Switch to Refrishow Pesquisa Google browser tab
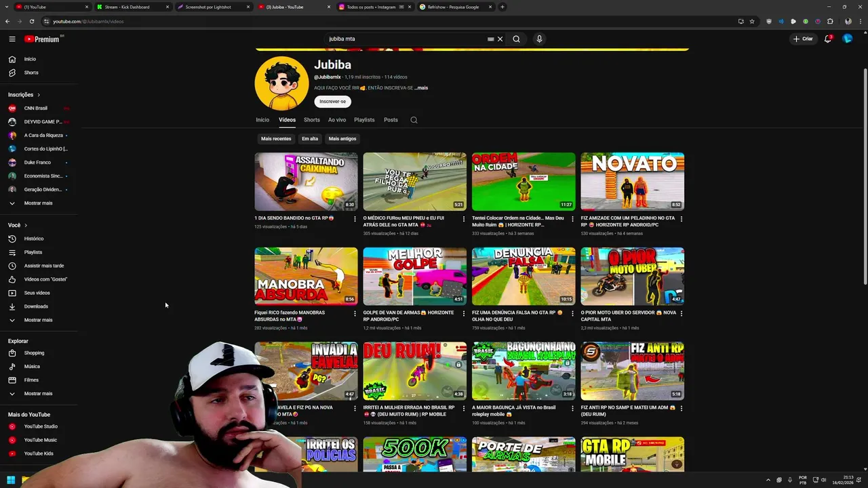The height and width of the screenshot is (488, 868). tap(453, 7)
